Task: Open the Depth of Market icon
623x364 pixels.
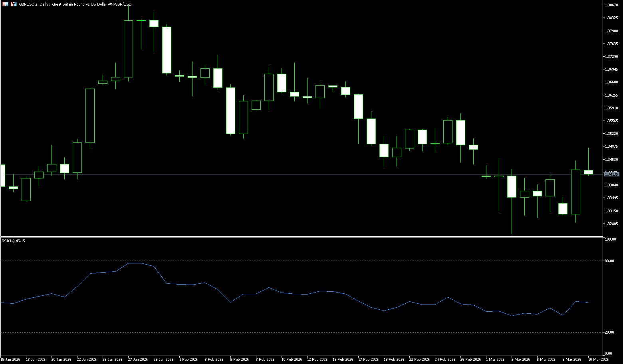Action: coord(13,4)
